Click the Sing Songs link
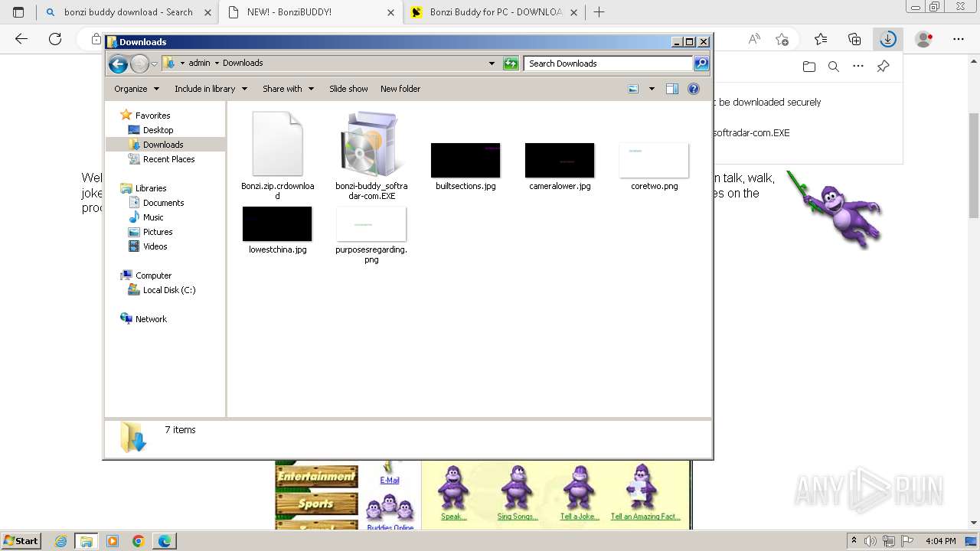 coord(518,517)
